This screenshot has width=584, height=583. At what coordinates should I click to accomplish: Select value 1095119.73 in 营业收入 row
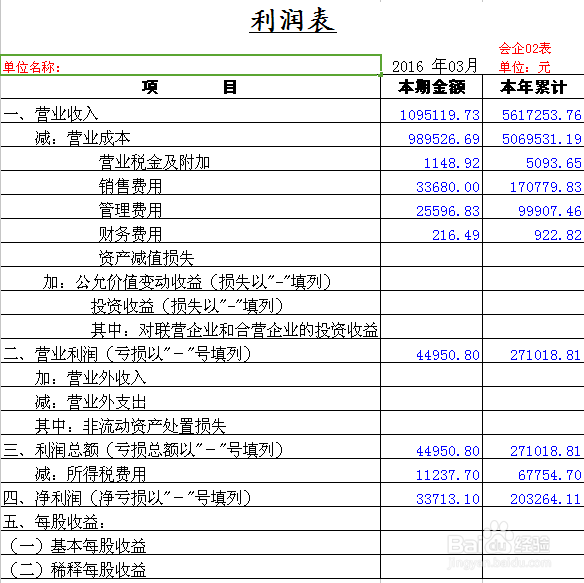pos(439,115)
